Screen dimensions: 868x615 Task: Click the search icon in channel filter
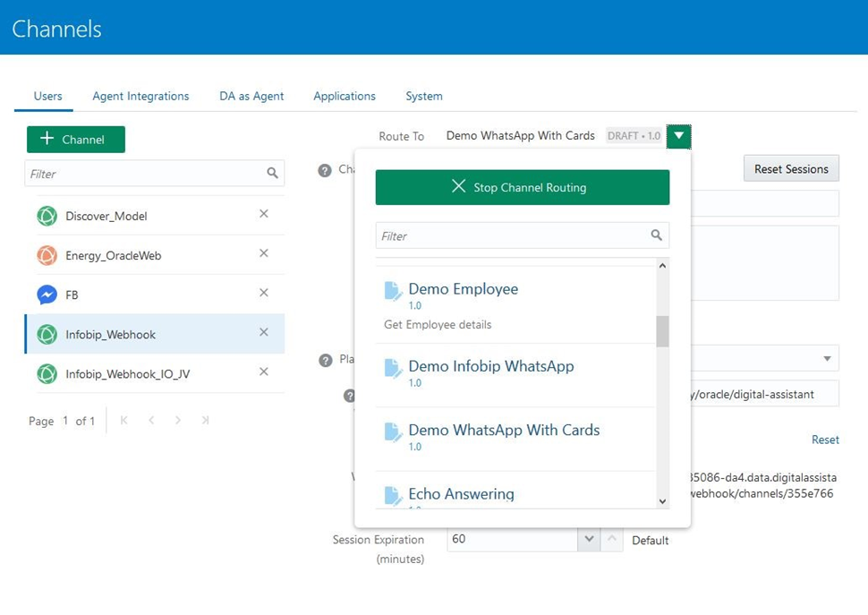coord(273,174)
